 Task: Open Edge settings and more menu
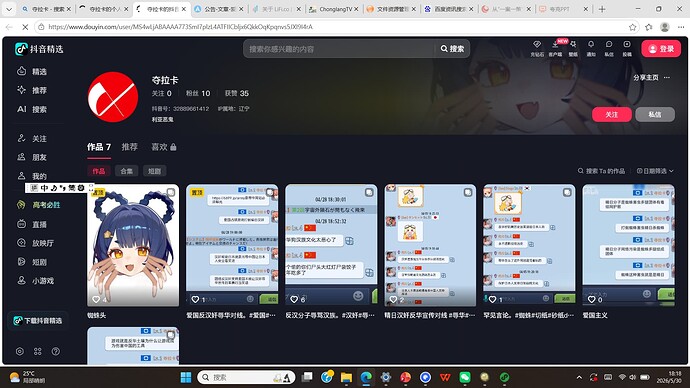coord(681,27)
